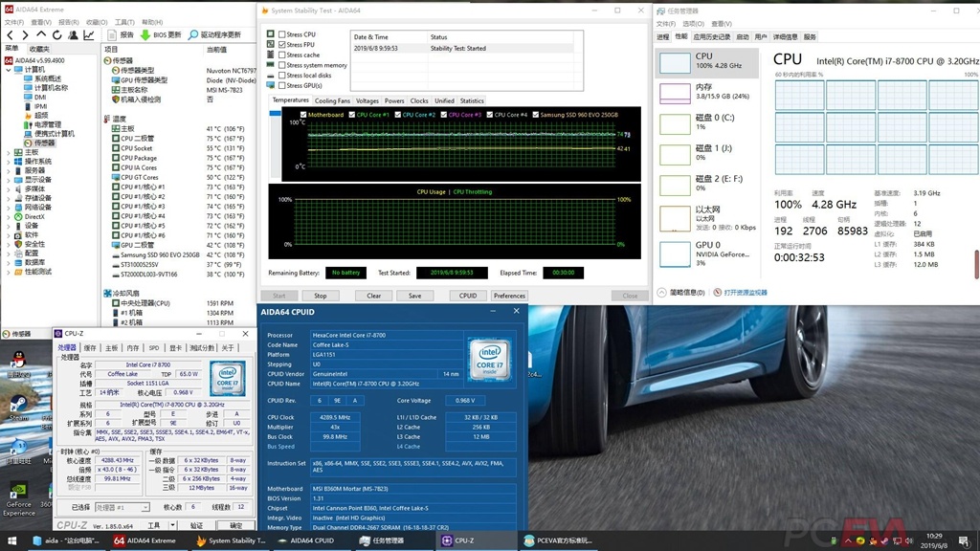
Task: Enable Stress GPU(s) checkbox
Action: (282, 85)
